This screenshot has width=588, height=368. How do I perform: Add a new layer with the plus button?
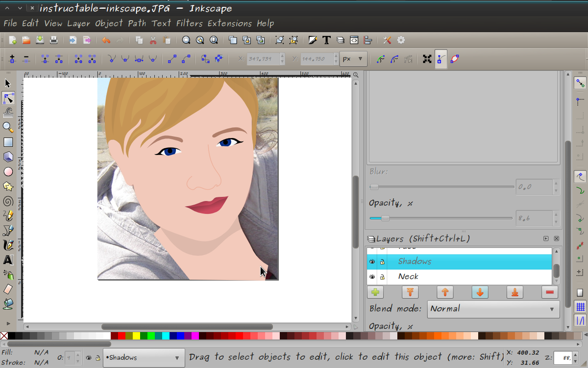pos(375,292)
